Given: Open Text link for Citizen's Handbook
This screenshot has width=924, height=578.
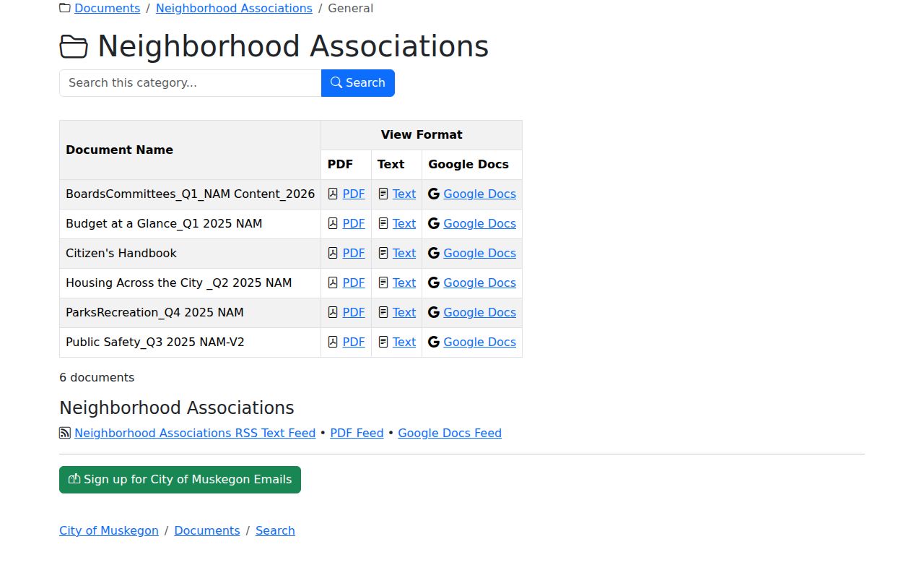Looking at the screenshot, I should (404, 253).
